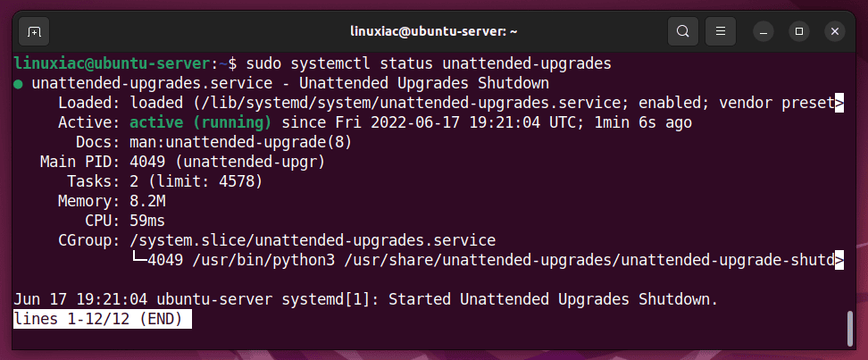
Task: Click the terminal vertical scrollbar
Action: pos(850,328)
